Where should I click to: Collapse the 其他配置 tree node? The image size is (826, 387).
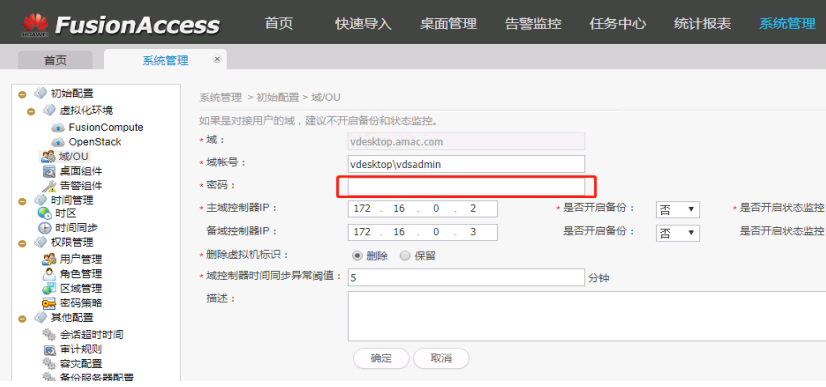point(22,319)
